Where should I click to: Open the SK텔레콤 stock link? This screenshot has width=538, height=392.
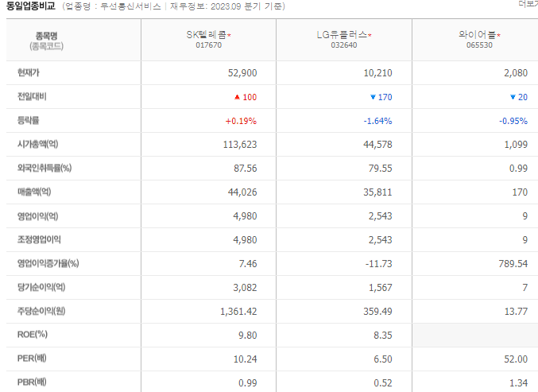pyautogui.click(x=206, y=35)
